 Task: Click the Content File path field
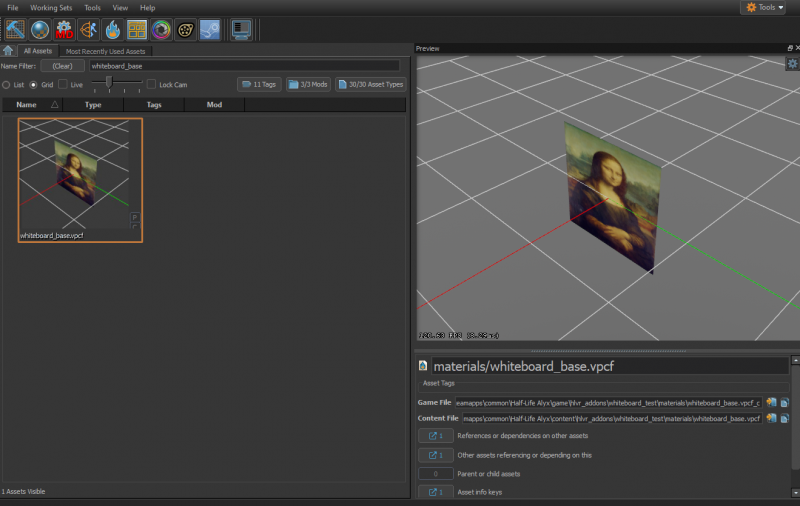click(612, 418)
